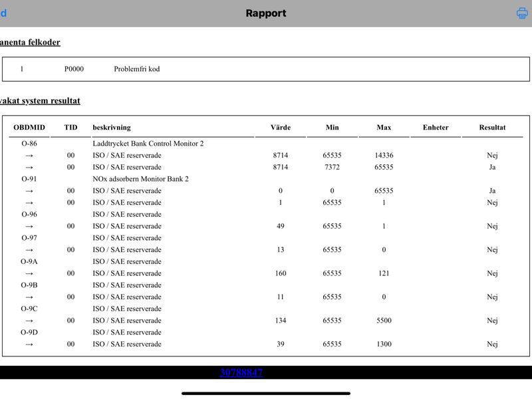Image resolution: width=532 pixels, height=399 pixels.
Task: Select the P0000 Problemfri kod row
Action: point(265,69)
